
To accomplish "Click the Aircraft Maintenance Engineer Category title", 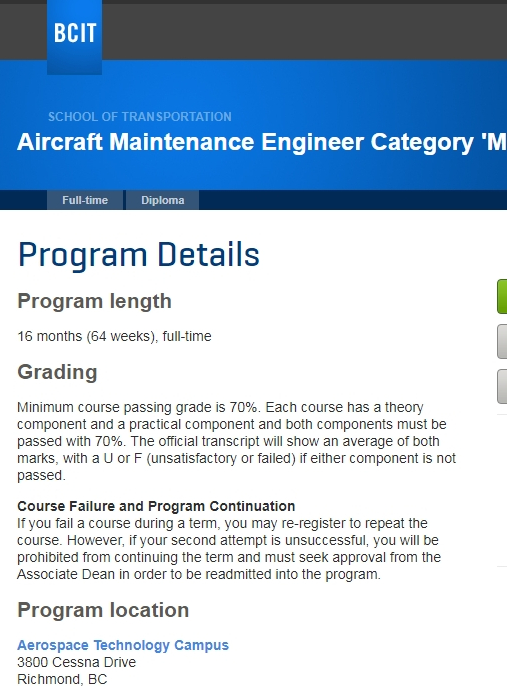I will tap(262, 142).
